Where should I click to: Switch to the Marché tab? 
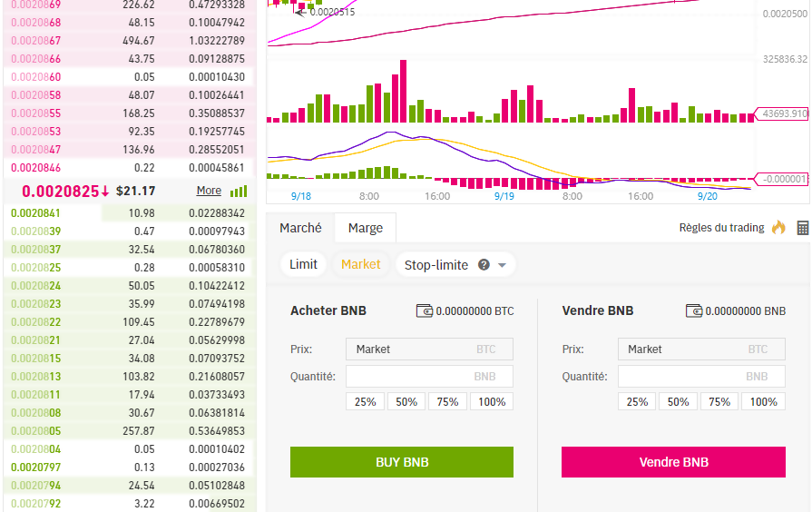(300, 228)
